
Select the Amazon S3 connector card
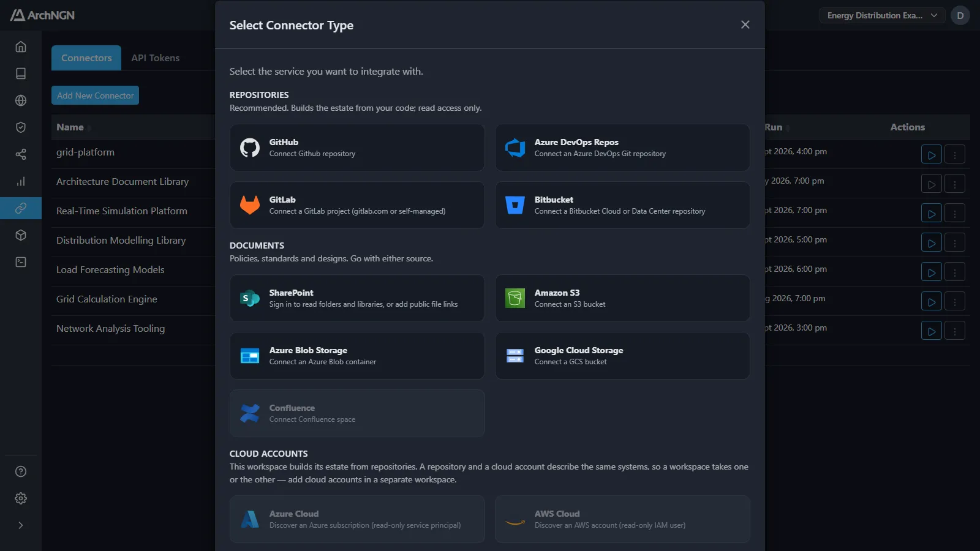622,298
